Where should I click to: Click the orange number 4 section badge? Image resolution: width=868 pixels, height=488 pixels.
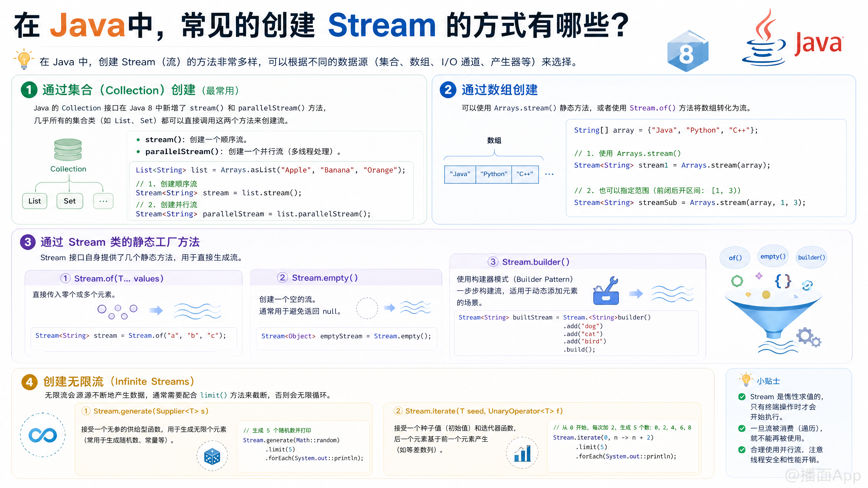coord(29,382)
